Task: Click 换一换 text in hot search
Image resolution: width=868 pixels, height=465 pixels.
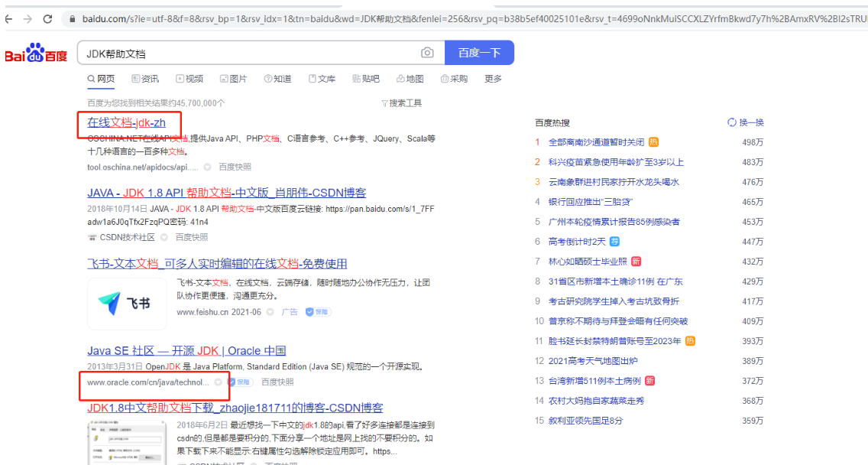Action: pyautogui.click(x=751, y=122)
